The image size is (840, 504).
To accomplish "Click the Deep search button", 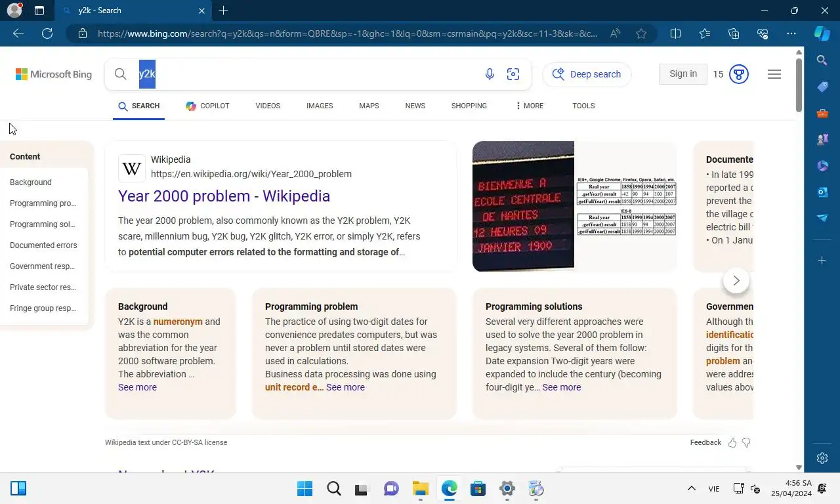I will 587,74.
